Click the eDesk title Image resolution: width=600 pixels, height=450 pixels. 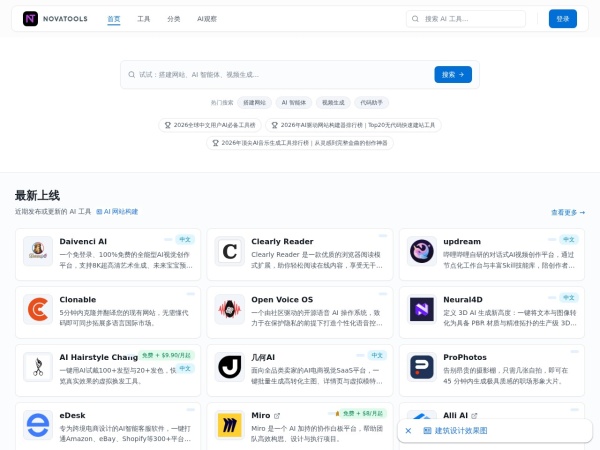tap(72, 416)
